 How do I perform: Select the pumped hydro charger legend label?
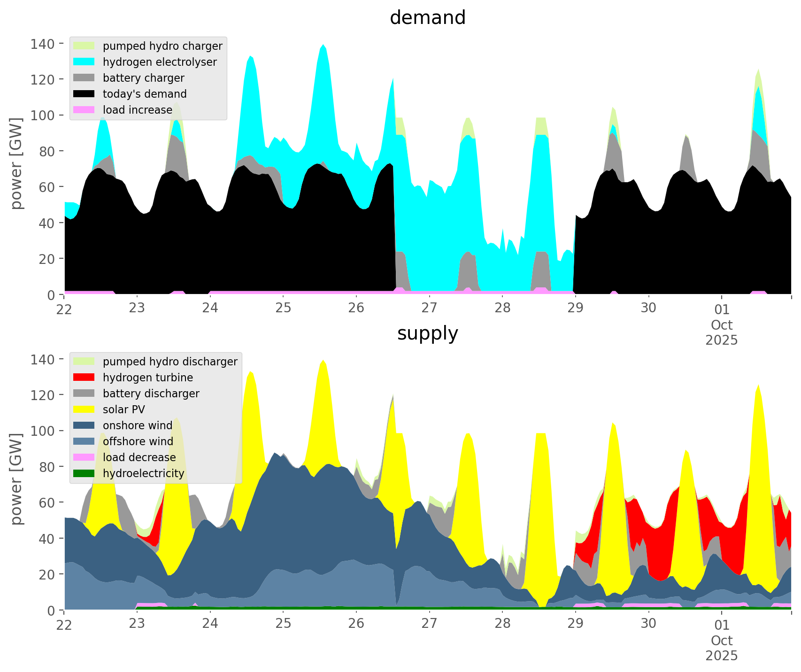point(162,46)
